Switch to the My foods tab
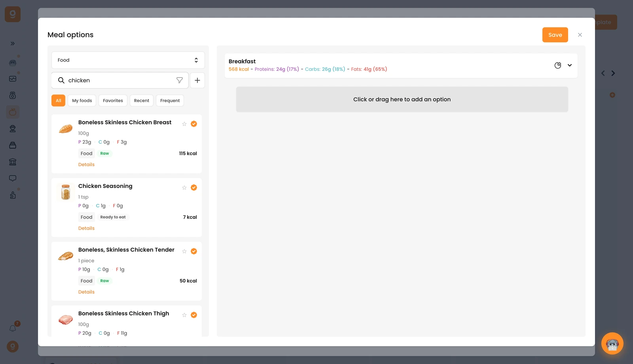The image size is (633, 364). (82, 100)
